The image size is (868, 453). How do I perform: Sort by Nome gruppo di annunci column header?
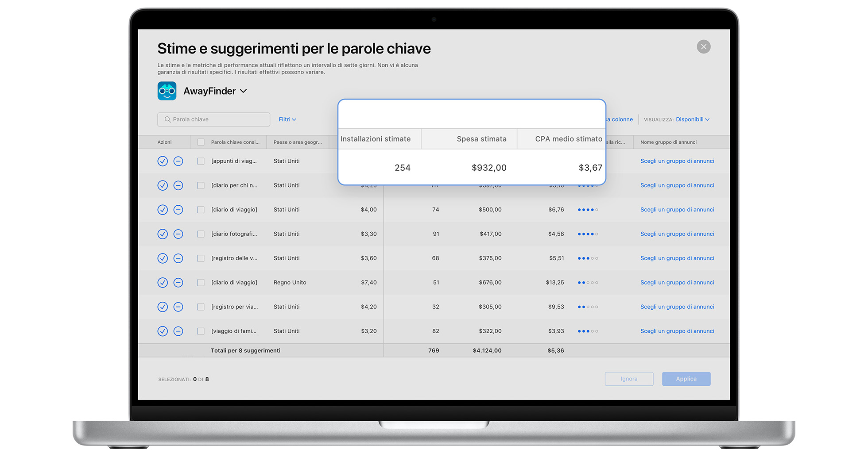coord(668,142)
